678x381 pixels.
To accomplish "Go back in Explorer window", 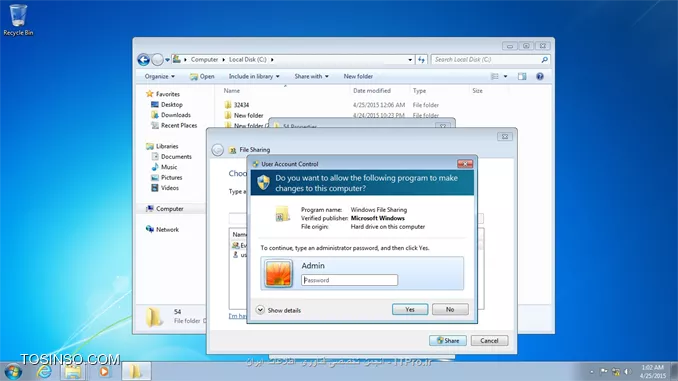I will (144, 59).
